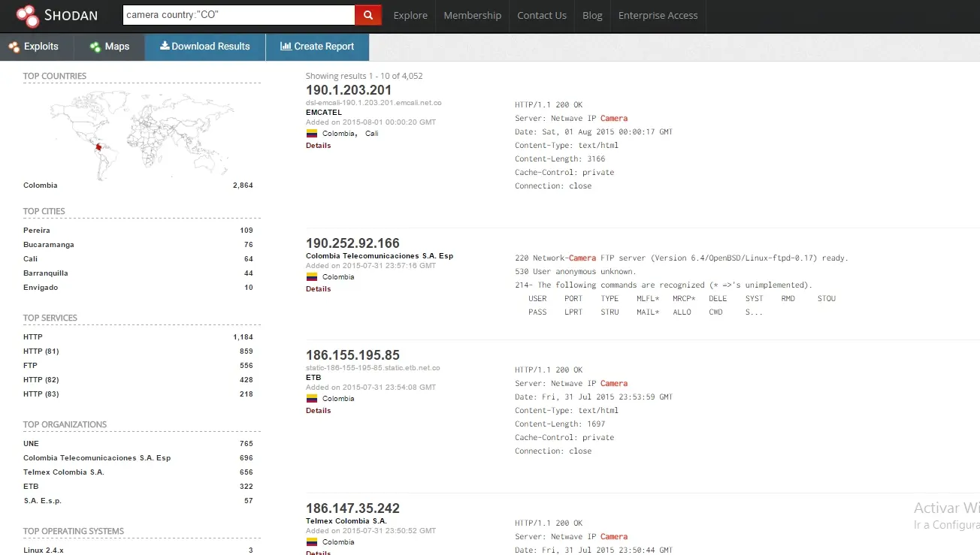
Task: Select Telmex Colombia S.A. under 186.147.35.242
Action: pyautogui.click(x=346, y=521)
